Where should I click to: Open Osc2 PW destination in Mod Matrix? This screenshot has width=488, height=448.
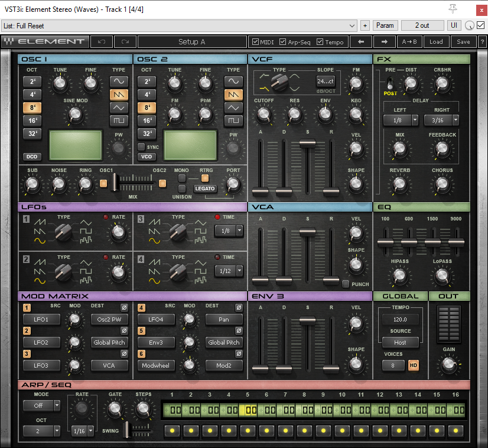(x=109, y=319)
